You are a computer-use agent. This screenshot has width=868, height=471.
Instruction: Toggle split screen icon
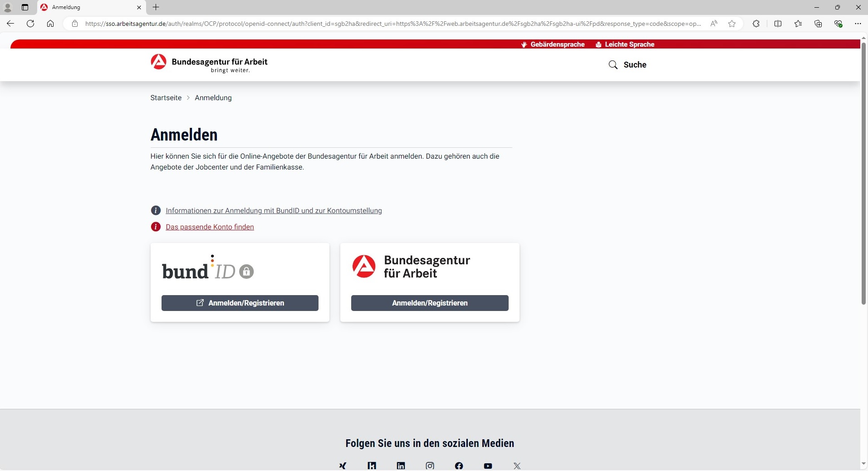pyautogui.click(x=778, y=24)
